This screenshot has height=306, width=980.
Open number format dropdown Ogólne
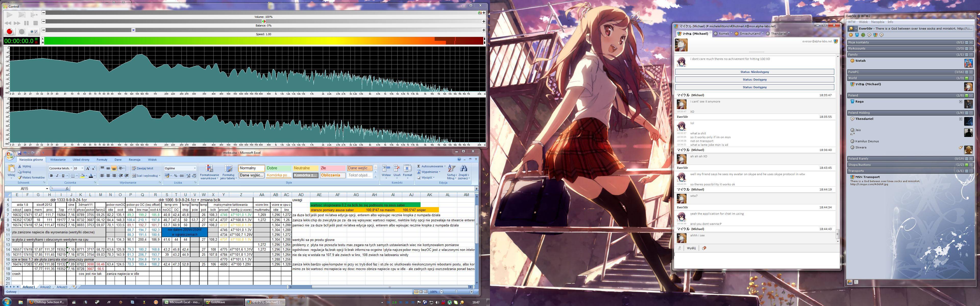(195, 168)
